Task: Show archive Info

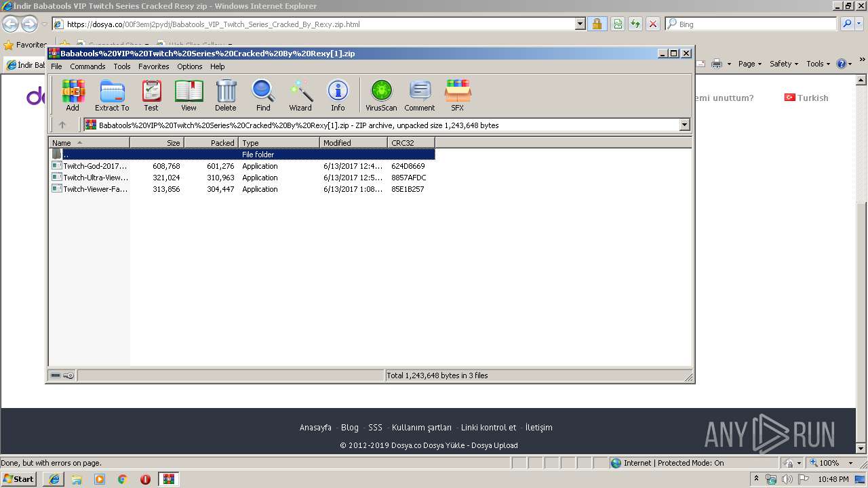Action: [338, 95]
